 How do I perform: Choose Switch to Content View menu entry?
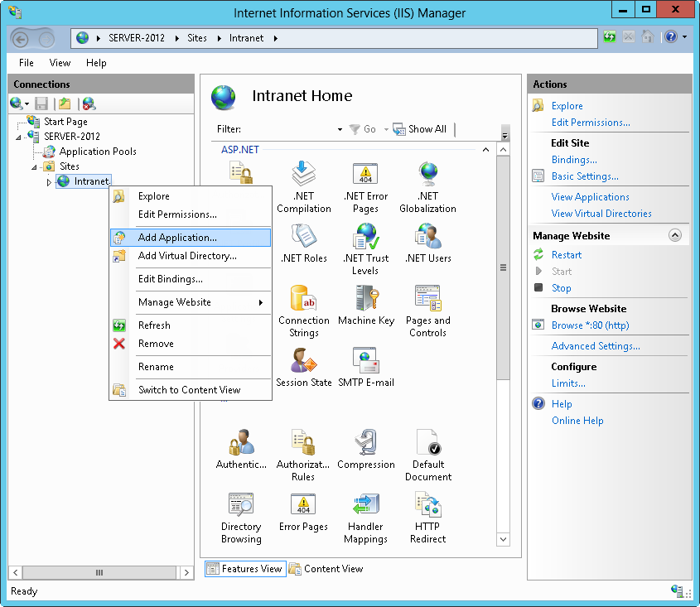pos(191,390)
